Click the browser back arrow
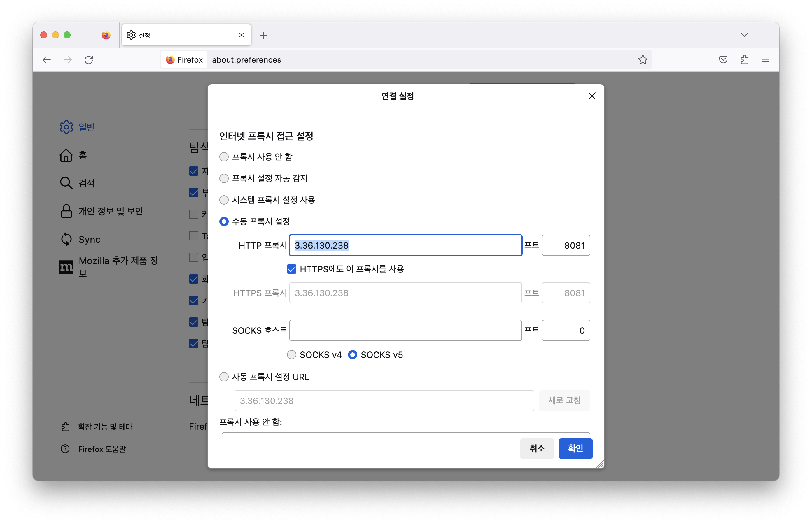The height and width of the screenshot is (524, 812). click(47, 60)
